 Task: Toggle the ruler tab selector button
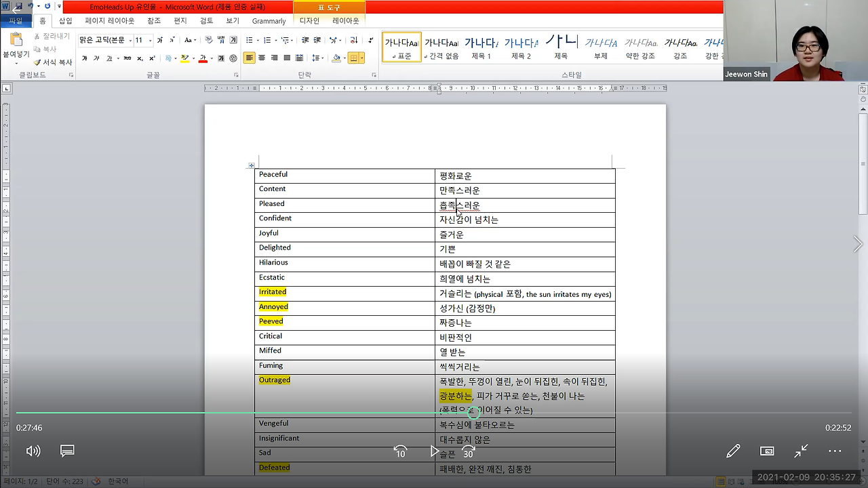point(7,88)
